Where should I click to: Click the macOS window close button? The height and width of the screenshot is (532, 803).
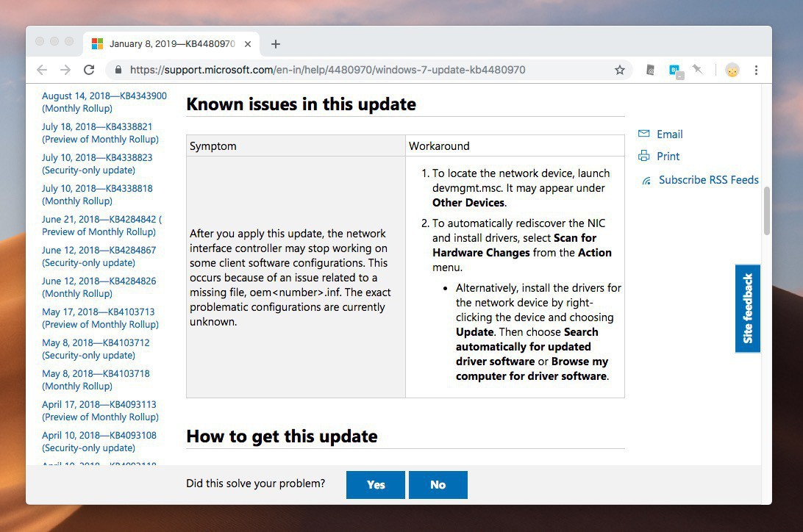tap(40, 41)
